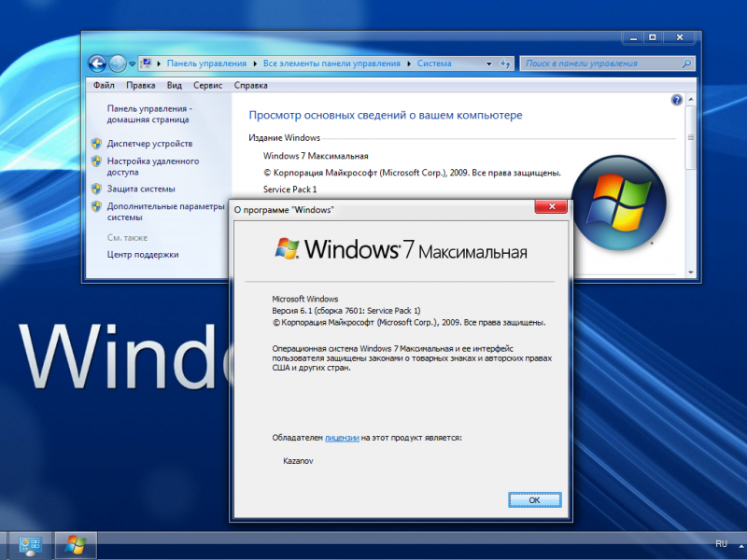
Task: Minimize the System control panel window
Action: pyautogui.click(x=633, y=37)
